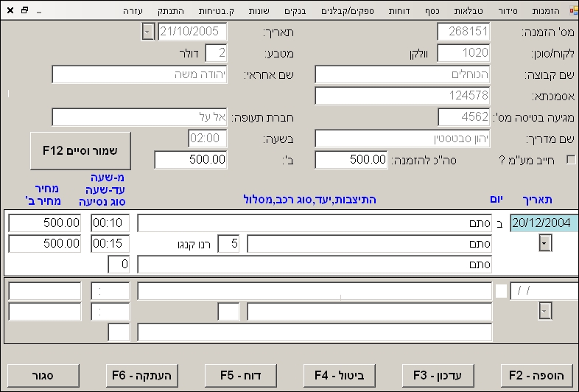Click the empty from-time field in second row

pyautogui.click(x=110, y=291)
